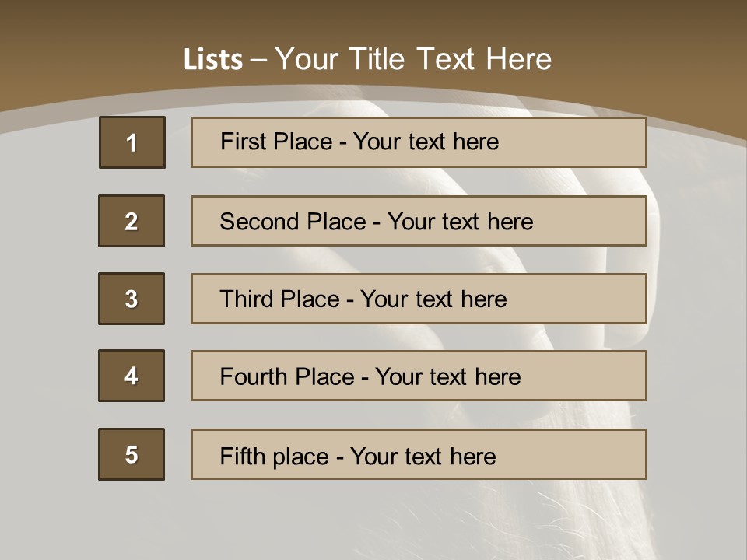Click the number 3 box
This screenshot has width=747, height=560.
tap(132, 299)
